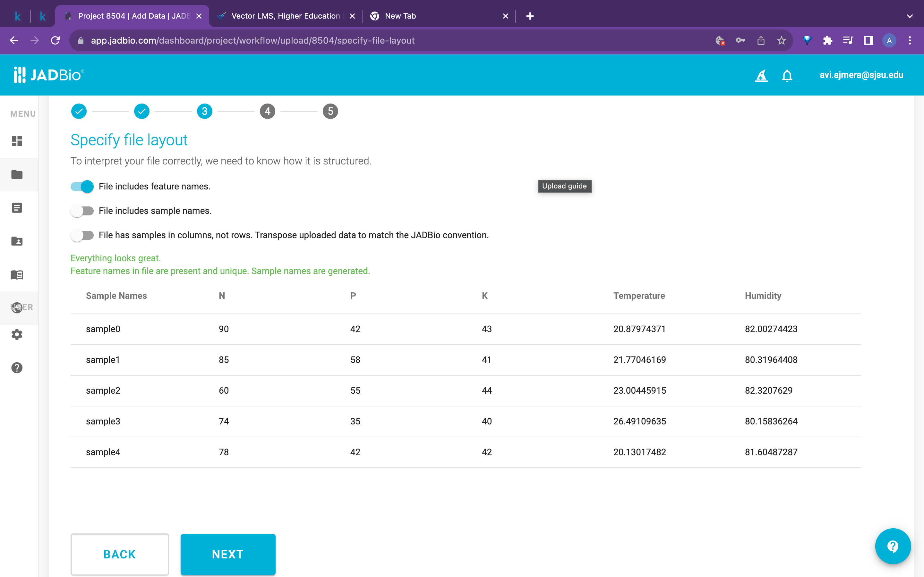The height and width of the screenshot is (577, 924).
Task: Open the documentation book icon in sidebar
Action: tap(17, 275)
